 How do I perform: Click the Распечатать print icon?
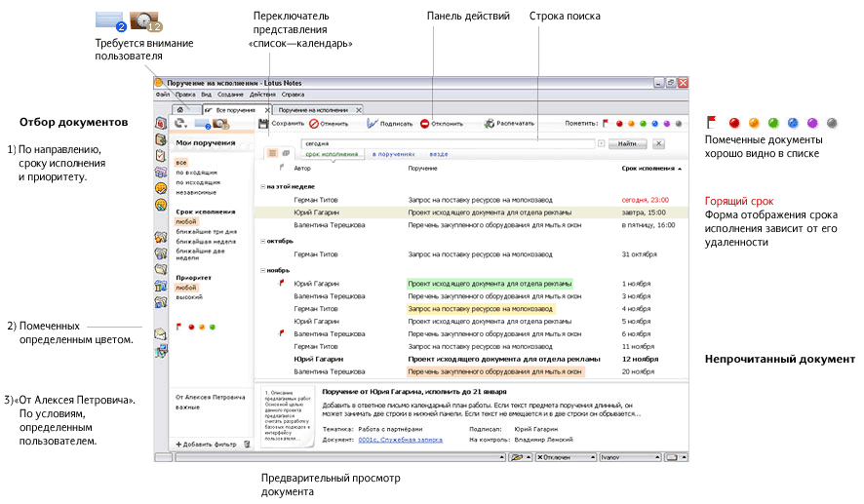pos(489,124)
